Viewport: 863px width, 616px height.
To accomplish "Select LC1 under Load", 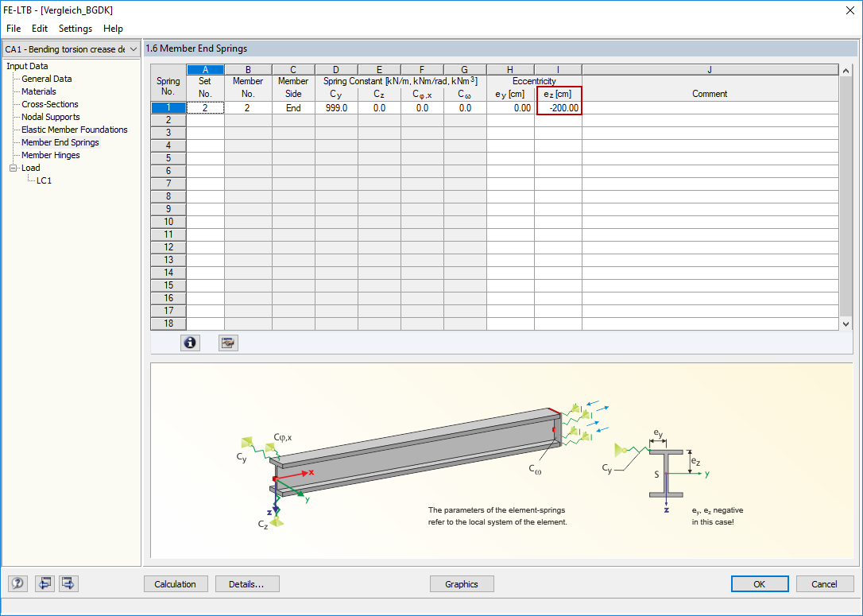I will [x=44, y=180].
